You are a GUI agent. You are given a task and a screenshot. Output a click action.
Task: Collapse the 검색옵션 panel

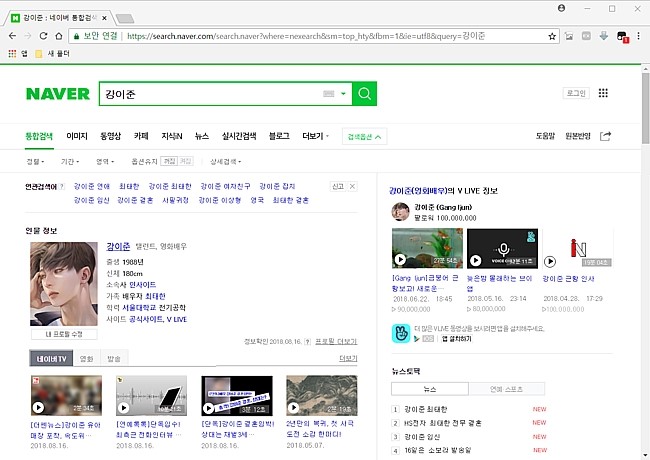pos(364,137)
